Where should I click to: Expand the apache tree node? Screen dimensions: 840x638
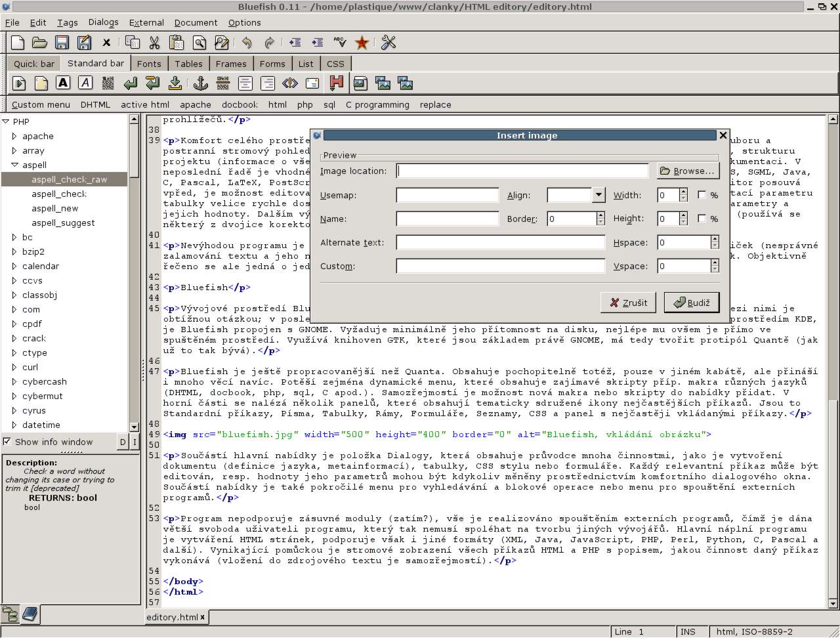pyautogui.click(x=15, y=136)
